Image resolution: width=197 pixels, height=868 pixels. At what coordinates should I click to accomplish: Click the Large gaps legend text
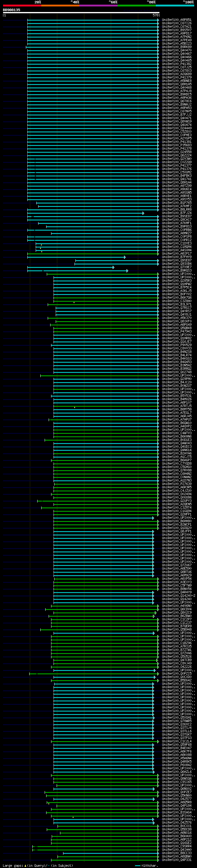[x=13, y=865]
